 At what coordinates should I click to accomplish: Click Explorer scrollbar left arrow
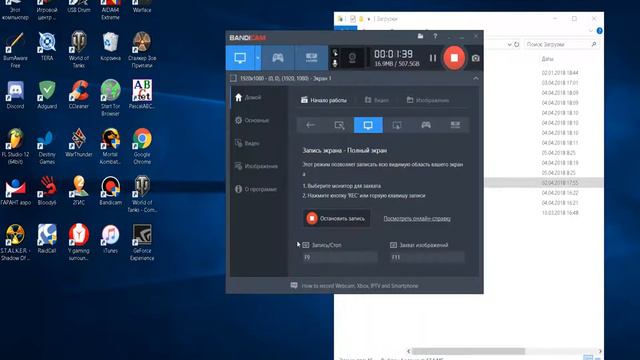409,351
